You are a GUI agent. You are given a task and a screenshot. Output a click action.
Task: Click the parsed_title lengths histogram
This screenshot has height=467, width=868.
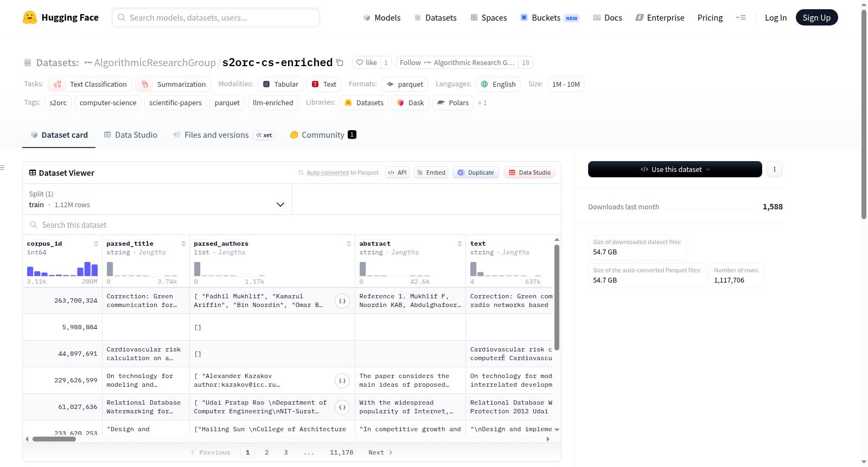(x=142, y=269)
